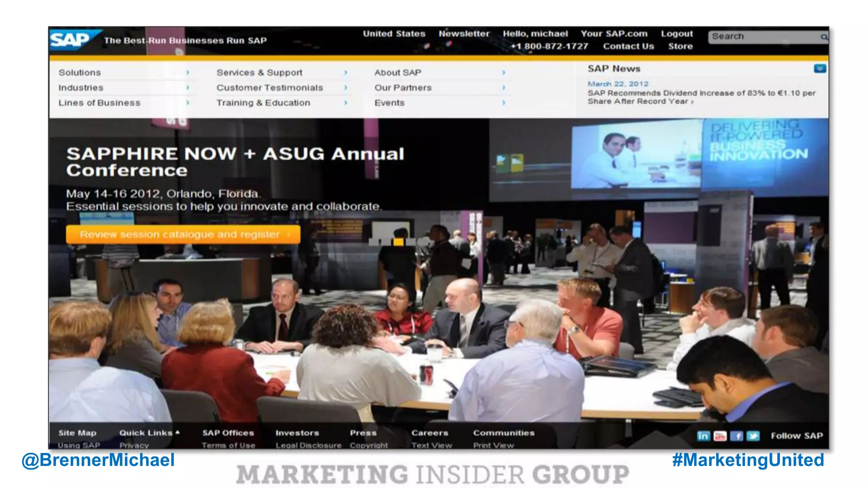
Task: Open Using SAP footer link
Action: click(x=79, y=445)
